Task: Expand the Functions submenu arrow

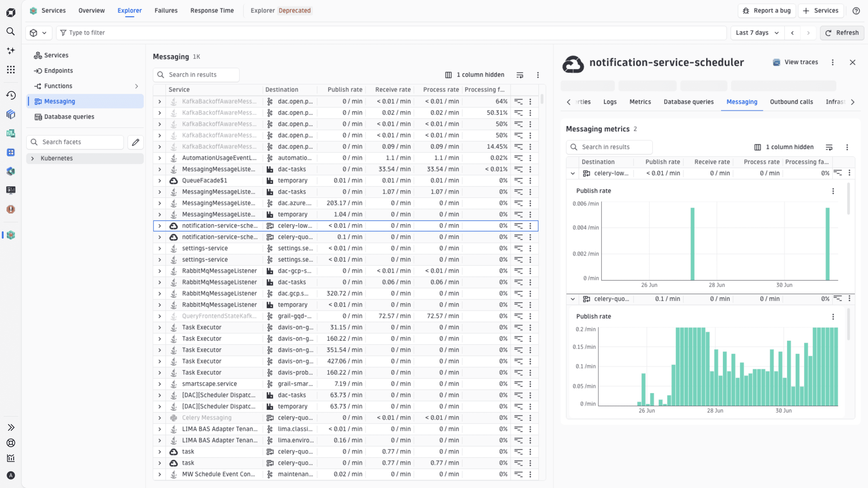Action: (x=137, y=86)
